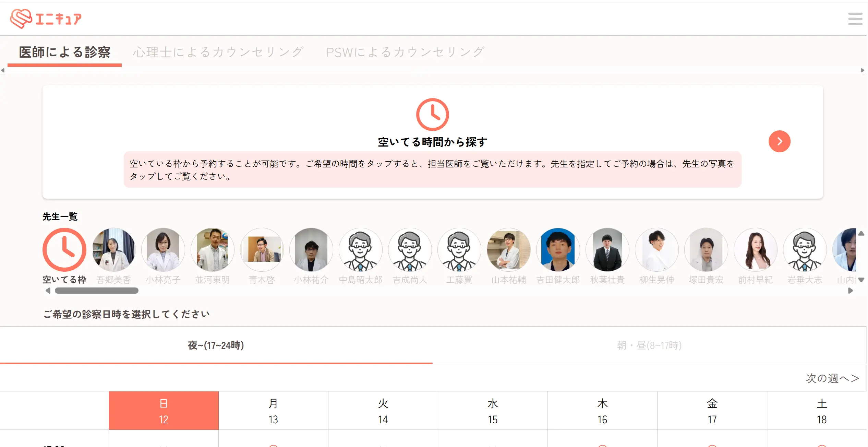Select the 朝・昼(8~17時) time tab
Screen dimensions: 868x447
pyautogui.click(x=649, y=346)
